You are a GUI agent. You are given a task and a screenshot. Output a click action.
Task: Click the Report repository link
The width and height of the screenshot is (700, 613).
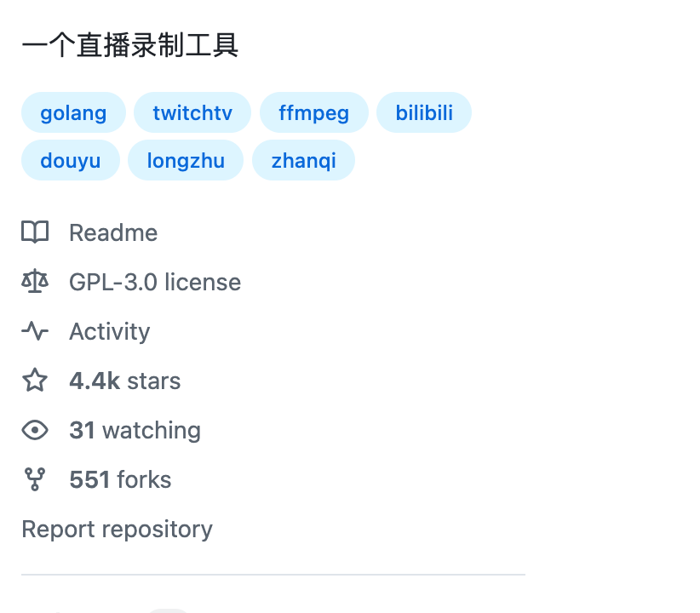[117, 530]
